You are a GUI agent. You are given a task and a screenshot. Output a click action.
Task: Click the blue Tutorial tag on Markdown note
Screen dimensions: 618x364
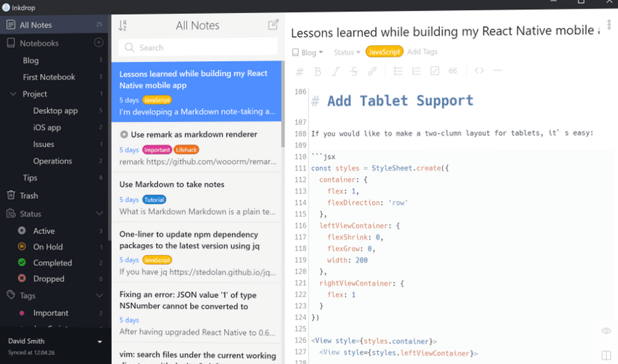154,200
